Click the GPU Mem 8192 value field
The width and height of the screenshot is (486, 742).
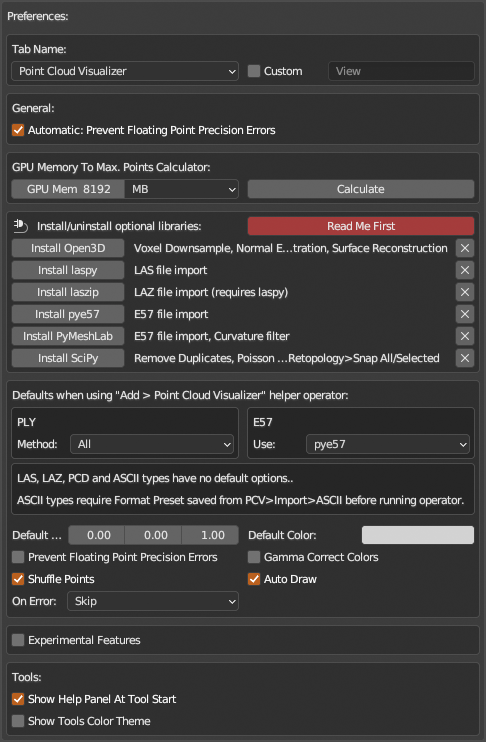pos(68,189)
